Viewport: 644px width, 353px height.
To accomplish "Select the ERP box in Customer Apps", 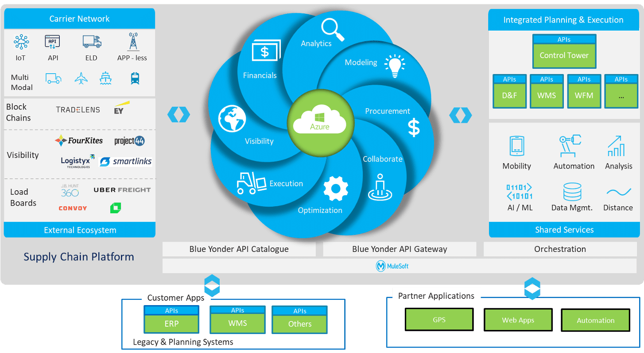I will coord(171,319).
